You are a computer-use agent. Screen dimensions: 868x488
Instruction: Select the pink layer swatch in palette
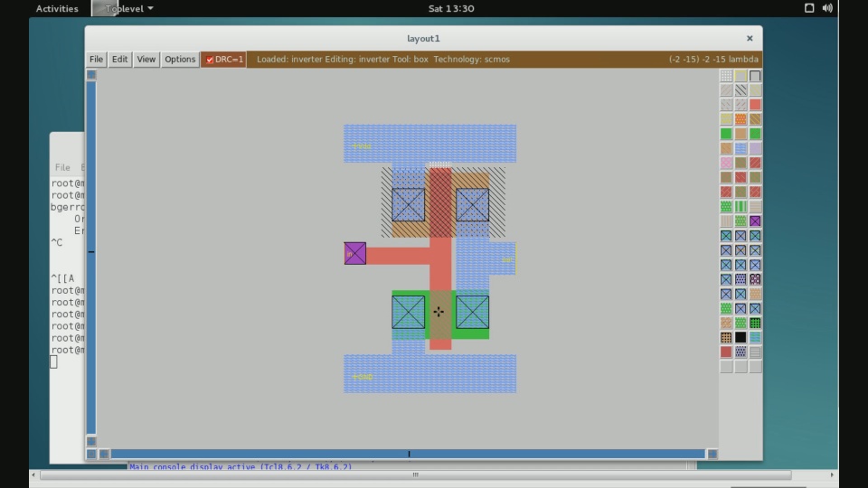point(726,163)
